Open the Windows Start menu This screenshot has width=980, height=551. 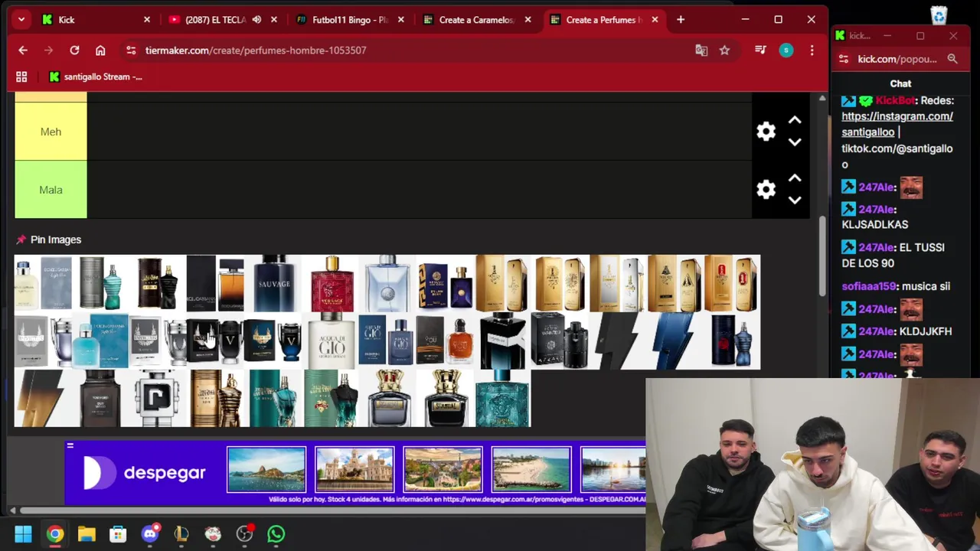click(23, 534)
